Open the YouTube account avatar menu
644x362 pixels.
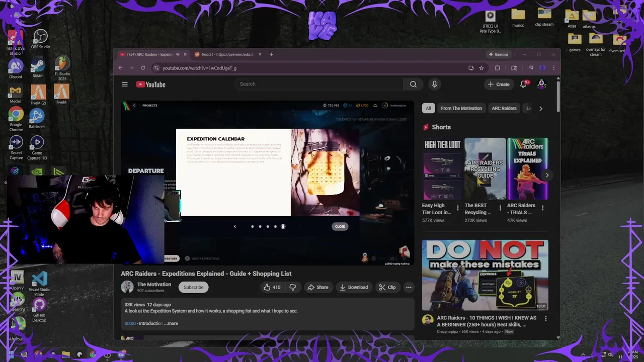(541, 84)
